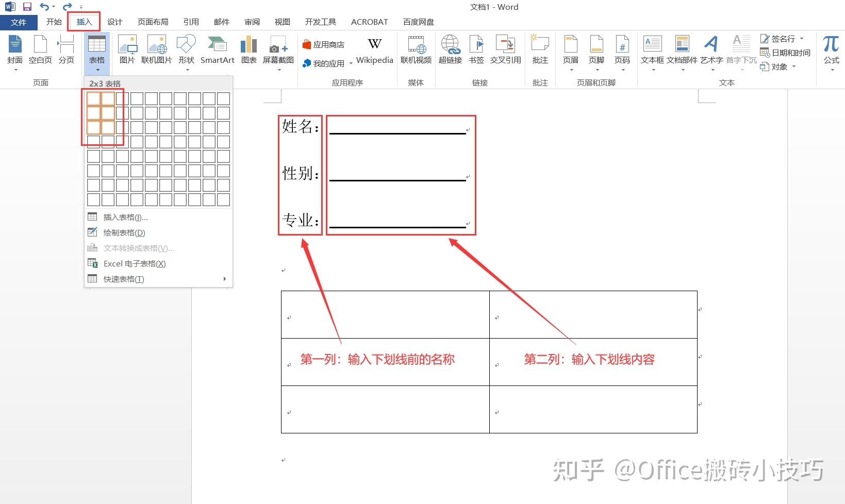Image resolution: width=845 pixels, height=504 pixels.
Task: Expand the Quick Tables (快速表格) submenu arrow
Action: (x=225, y=279)
